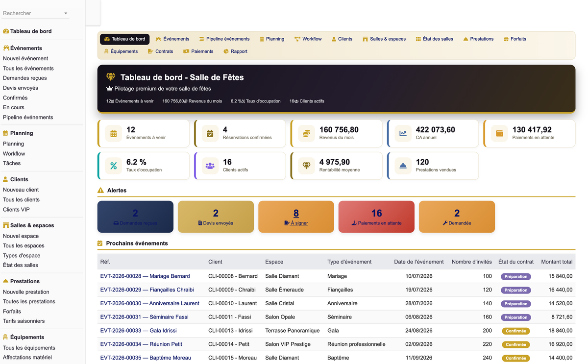Click the sidebar Salles & espaces arch icon
Image resolution: width=588 pixels, height=364 pixels.
[x=6, y=225]
